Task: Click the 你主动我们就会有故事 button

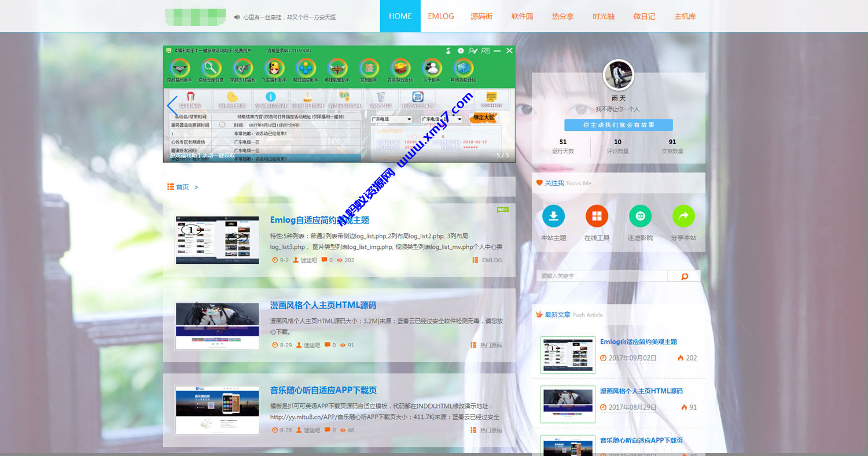Action: [618, 125]
